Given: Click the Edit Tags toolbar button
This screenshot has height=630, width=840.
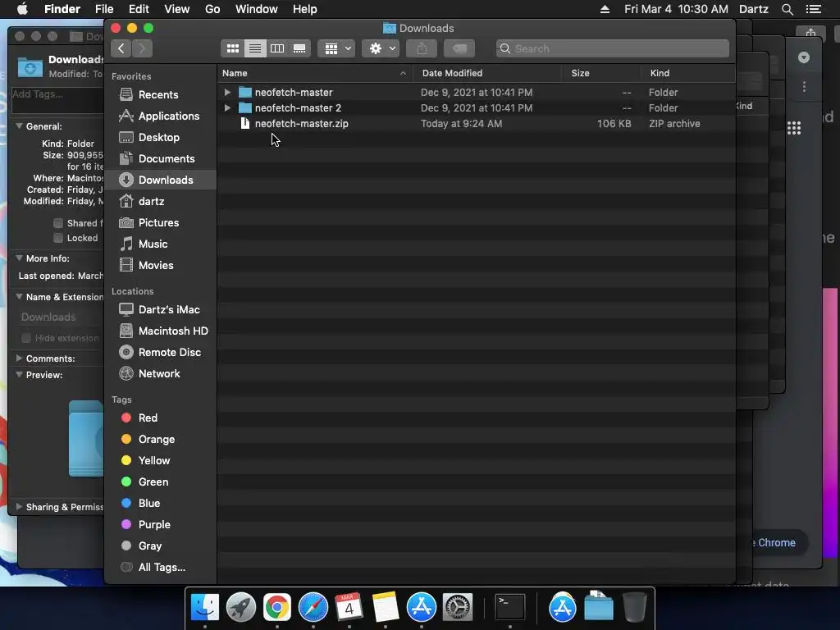Looking at the screenshot, I should (x=459, y=48).
